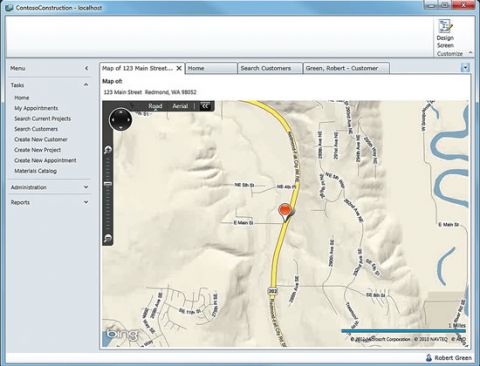Collapse the map toolbar with double-chevron
The height and width of the screenshot is (366, 480).
coord(205,106)
